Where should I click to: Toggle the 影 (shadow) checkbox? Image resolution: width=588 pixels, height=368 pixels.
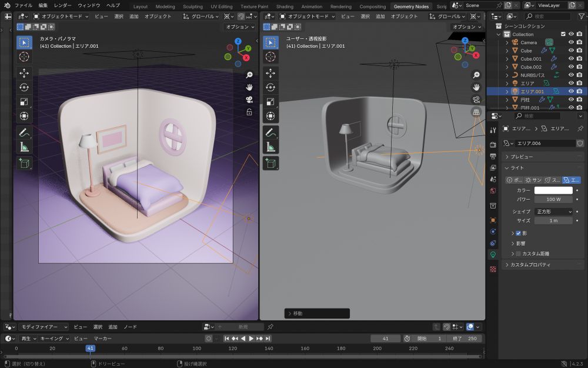[x=518, y=233]
